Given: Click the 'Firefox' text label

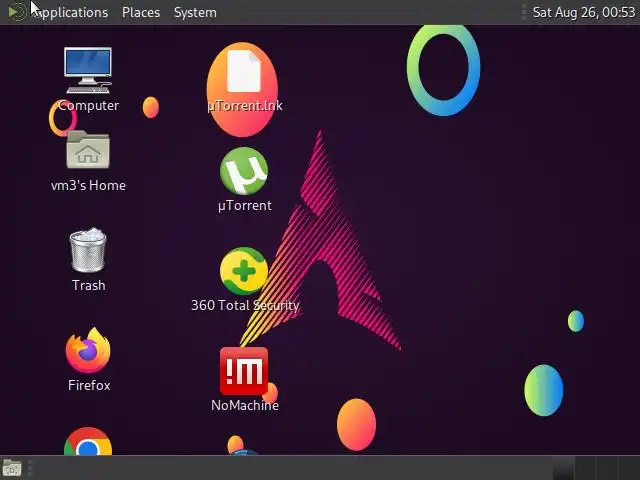Looking at the screenshot, I should pyautogui.click(x=89, y=385).
